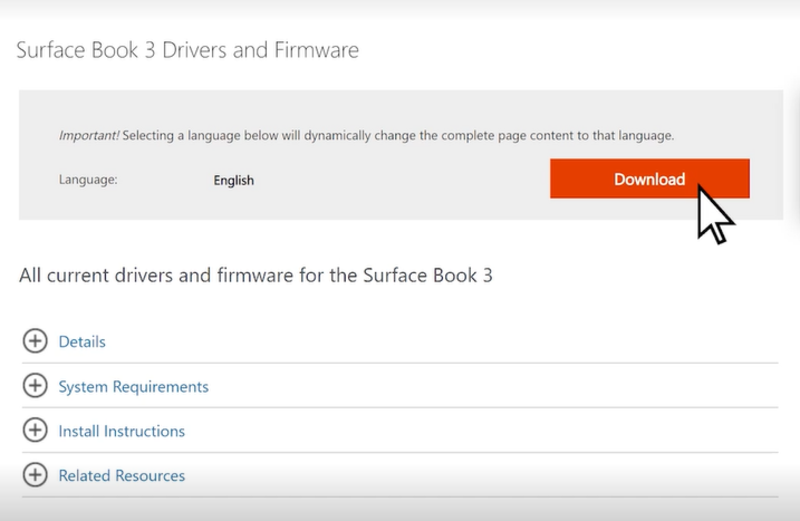Expand Details using its plus icon
This screenshot has width=800, height=521.
[35, 342]
